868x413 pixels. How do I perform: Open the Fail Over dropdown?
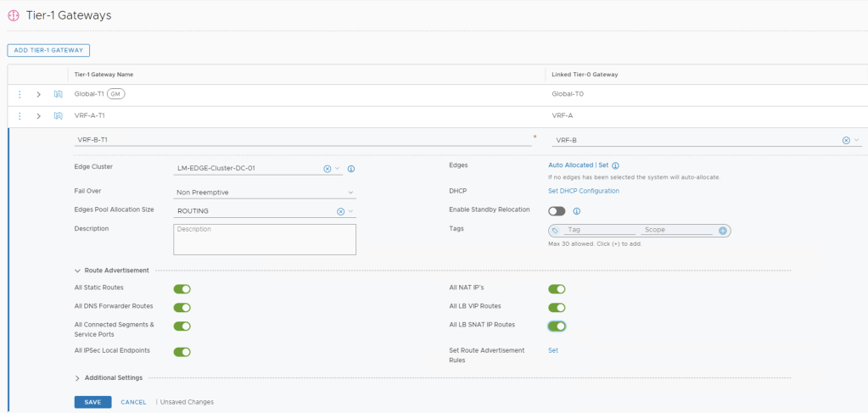click(x=265, y=193)
